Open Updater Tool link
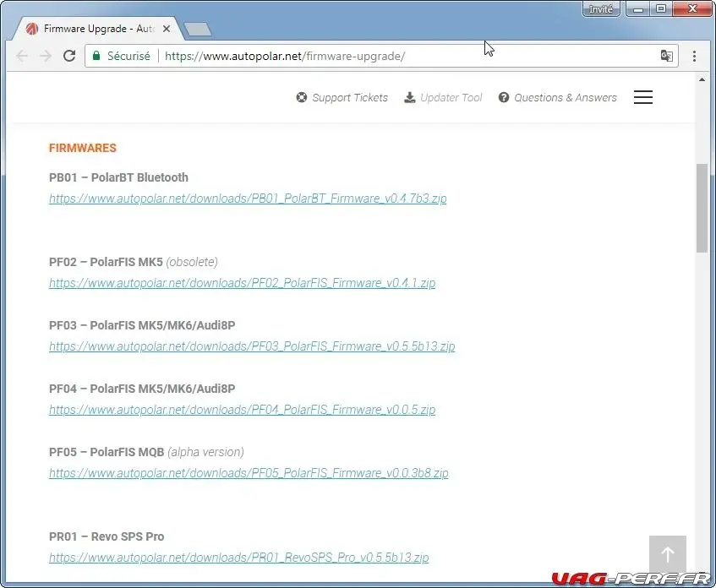The width and height of the screenshot is (716, 588). pos(451,97)
